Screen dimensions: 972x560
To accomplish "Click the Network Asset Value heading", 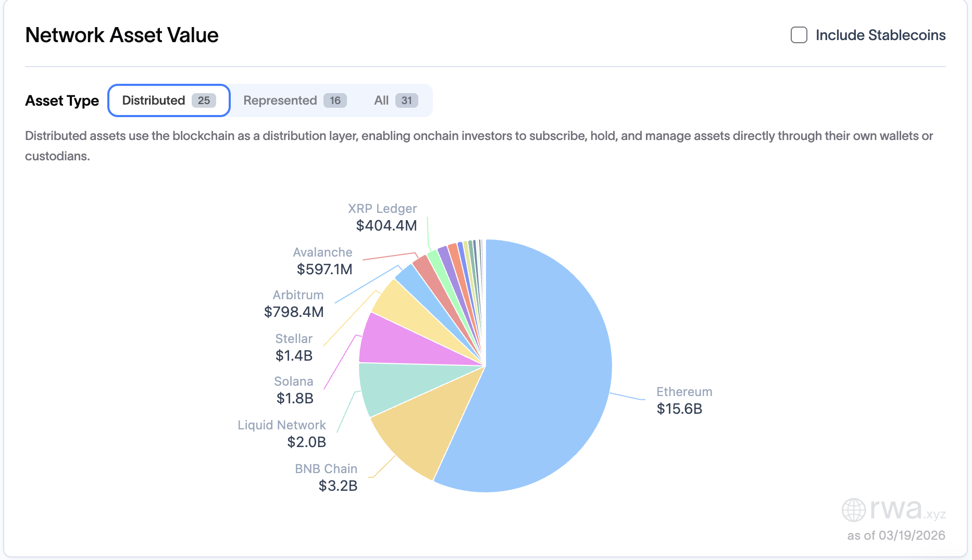I will (122, 35).
